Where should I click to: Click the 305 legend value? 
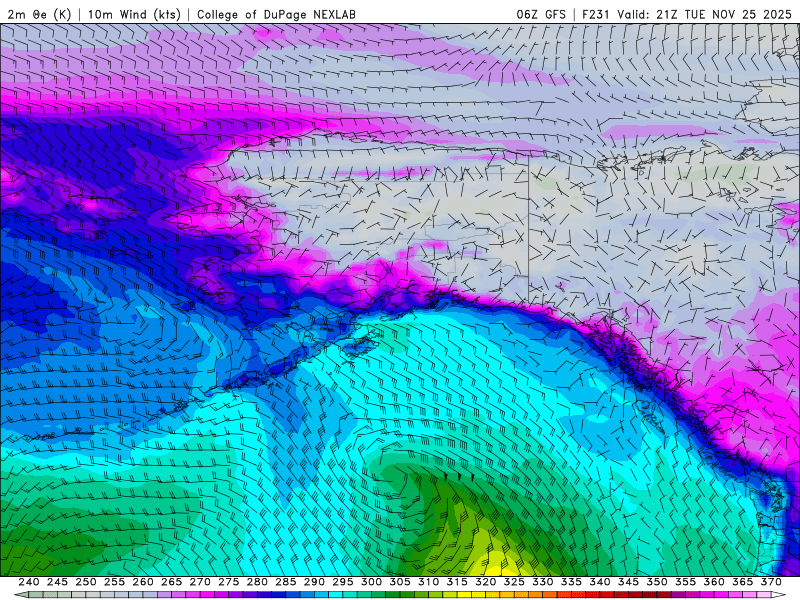(400, 582)
